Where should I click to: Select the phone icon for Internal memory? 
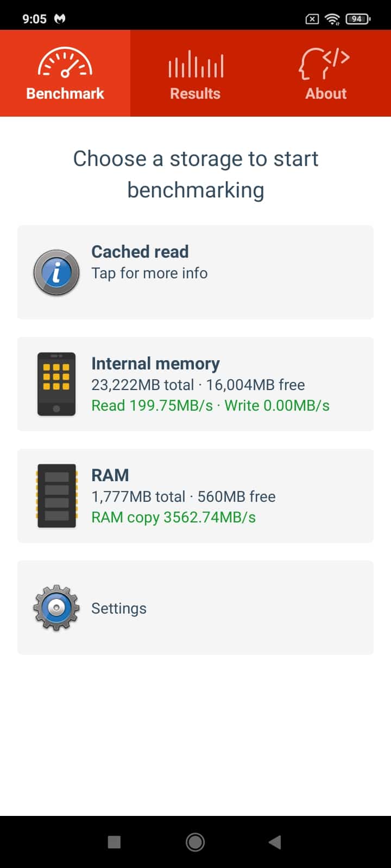click(56, 384)
